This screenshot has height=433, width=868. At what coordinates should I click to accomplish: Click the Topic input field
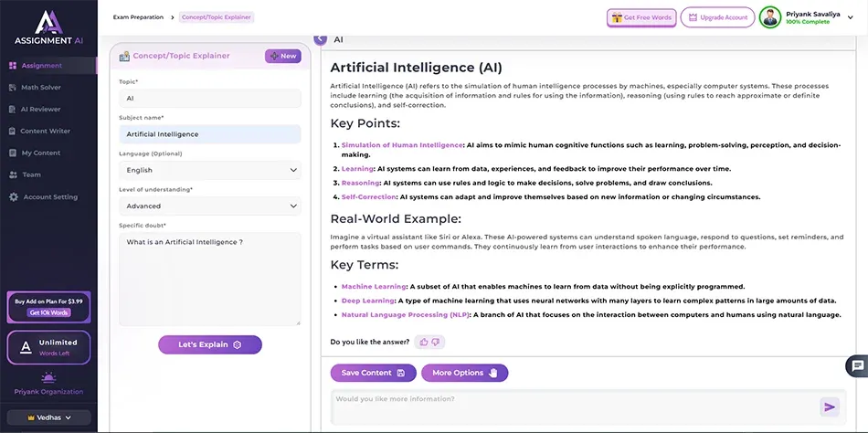(209, 98)
